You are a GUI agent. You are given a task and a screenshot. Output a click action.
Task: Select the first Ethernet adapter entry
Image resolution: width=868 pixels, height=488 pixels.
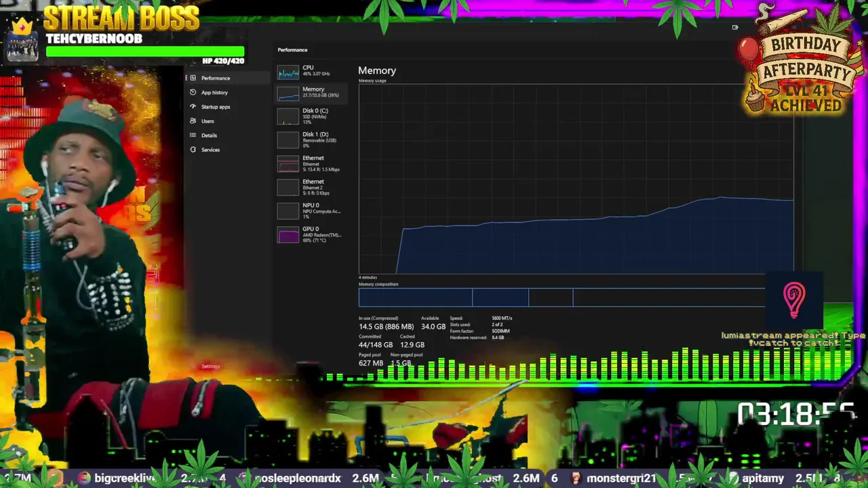pos(311,163)
